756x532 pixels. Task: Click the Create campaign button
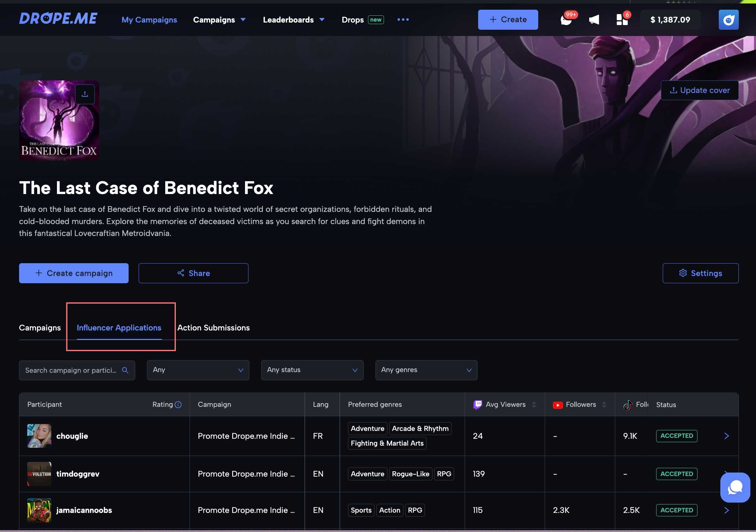pyautogui.click(x=74, y=273)
